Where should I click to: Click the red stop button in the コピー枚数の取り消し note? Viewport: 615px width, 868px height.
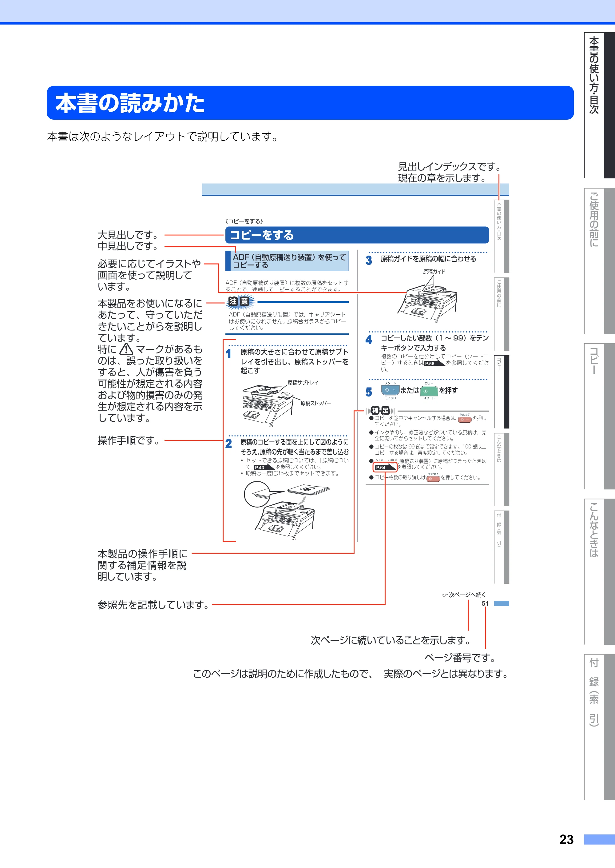[x=433, y=479]
